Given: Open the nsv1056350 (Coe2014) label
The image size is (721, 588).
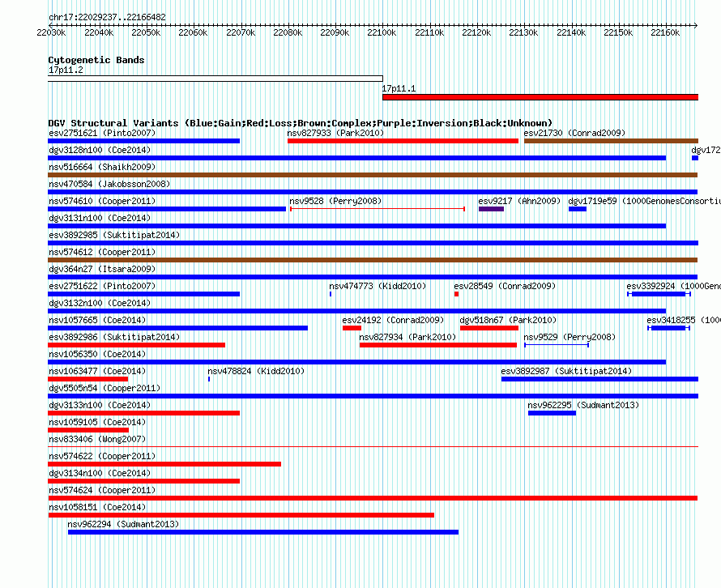Looking at the screenshot, I should click(x=97, y=354).
